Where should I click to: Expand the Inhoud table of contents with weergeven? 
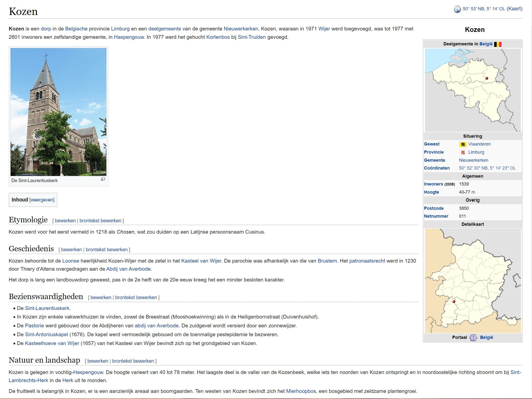42,200
